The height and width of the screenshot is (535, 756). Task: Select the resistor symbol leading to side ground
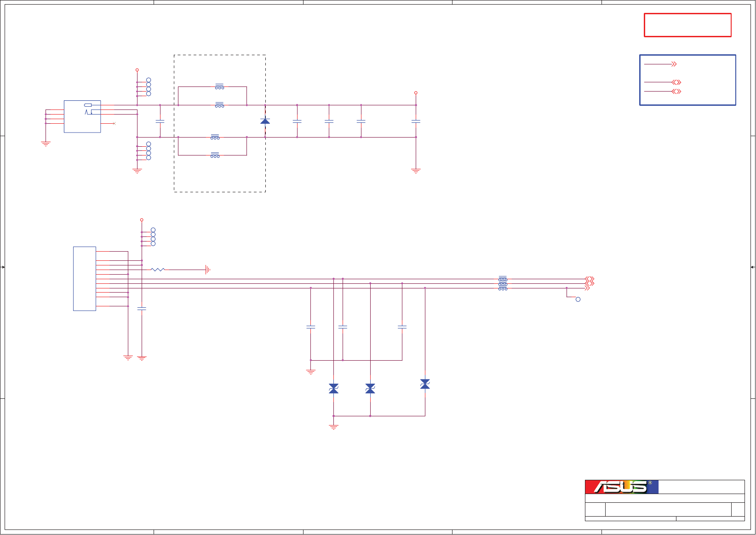coord(158,270)
